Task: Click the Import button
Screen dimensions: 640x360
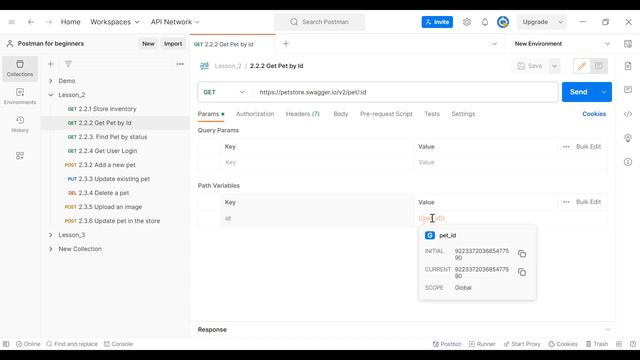Action: [173, 44]
